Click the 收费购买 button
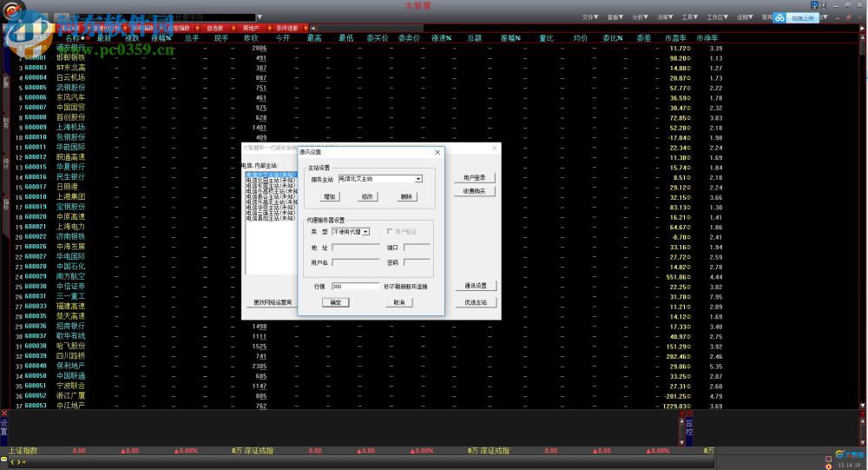Viewport: 868px width, 470px height. click(x=475, y=191)
